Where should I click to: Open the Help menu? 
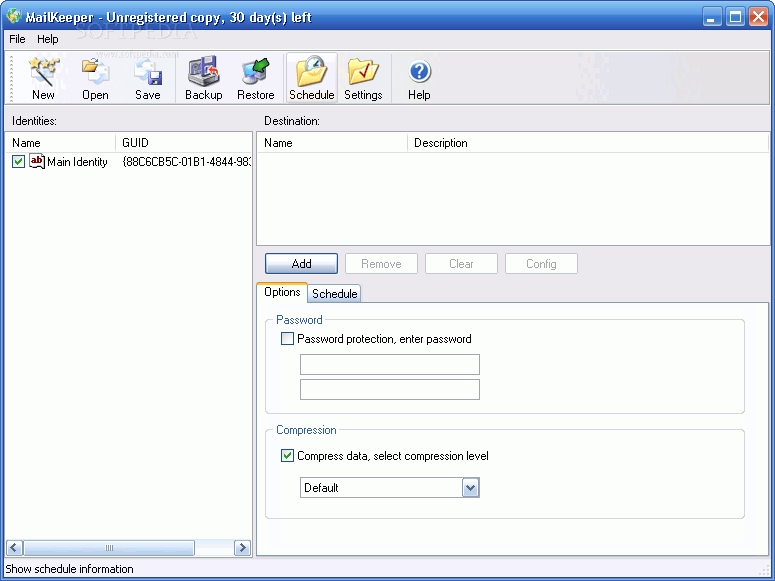(x=47, y=39)
